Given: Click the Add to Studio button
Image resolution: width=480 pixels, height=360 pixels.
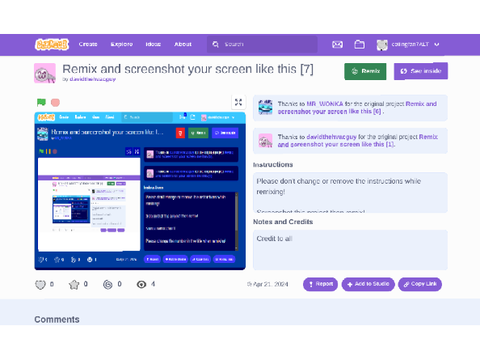Looking at the screenshot, I should (x=368, y=284).
